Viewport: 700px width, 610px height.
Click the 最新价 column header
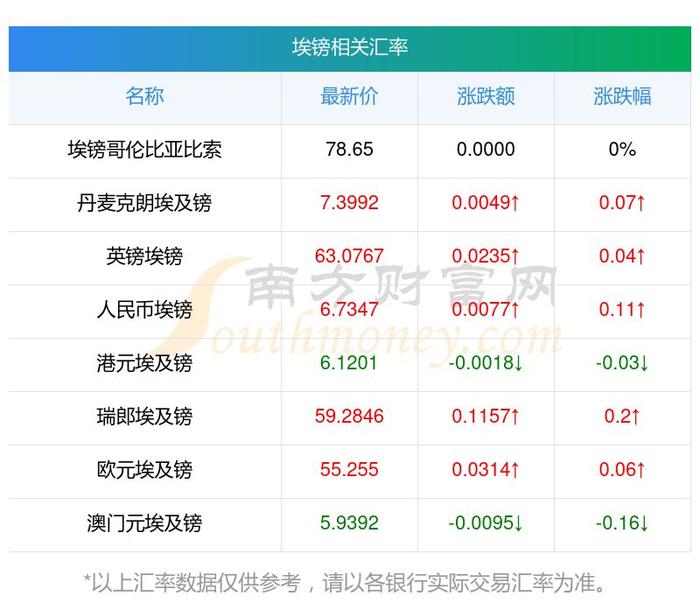[x=349, y=96]
